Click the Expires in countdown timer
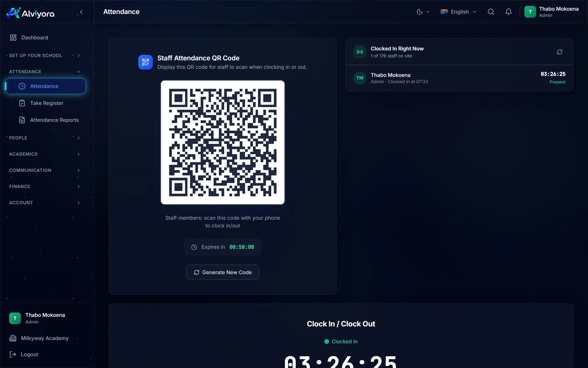This screenshot has height=368, width=588. pos(242,247)
